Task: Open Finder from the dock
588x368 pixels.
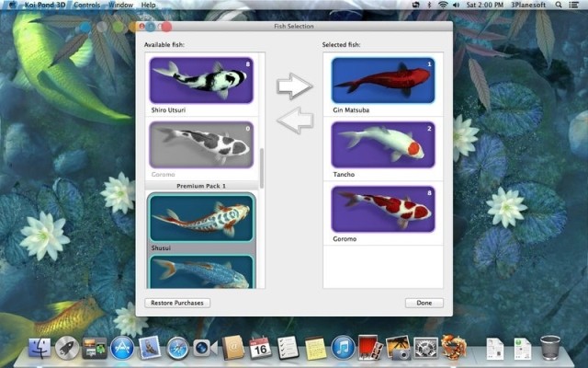Action: [x=40, y=348]
